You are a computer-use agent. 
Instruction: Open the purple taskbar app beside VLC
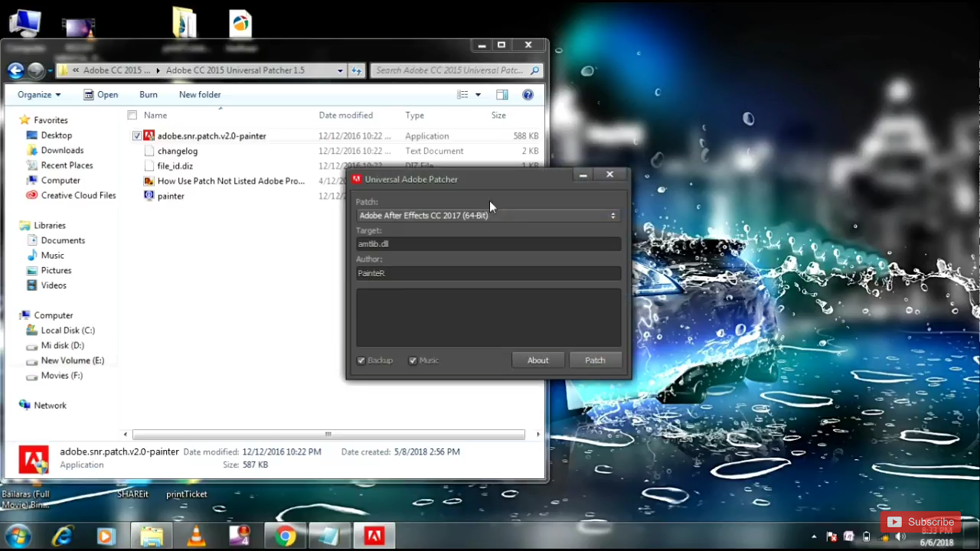point(240,536)
